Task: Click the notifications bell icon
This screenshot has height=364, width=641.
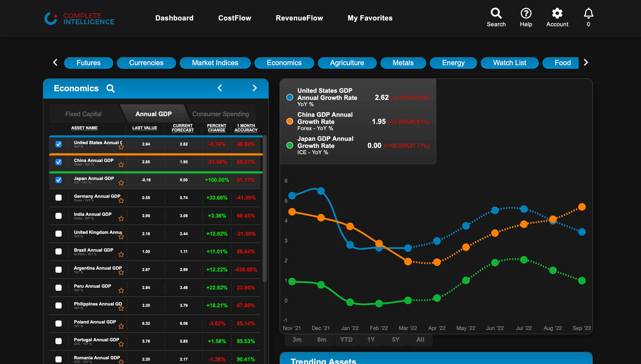Action: click(588, 14)
